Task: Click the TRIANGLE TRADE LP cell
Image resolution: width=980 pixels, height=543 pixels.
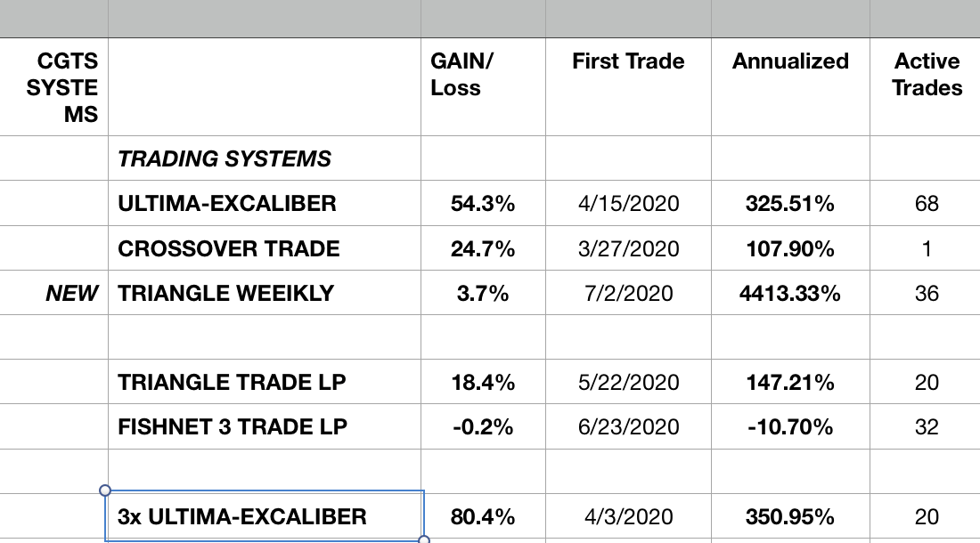Action: 232,383
